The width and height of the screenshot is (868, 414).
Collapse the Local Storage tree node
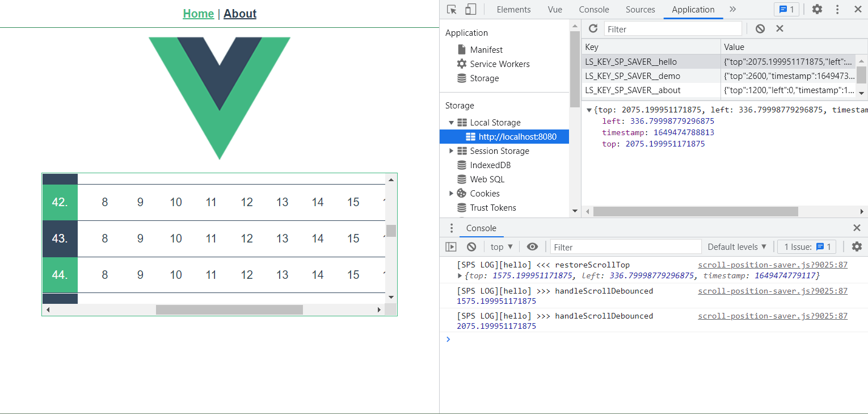[x=452, y=123]
